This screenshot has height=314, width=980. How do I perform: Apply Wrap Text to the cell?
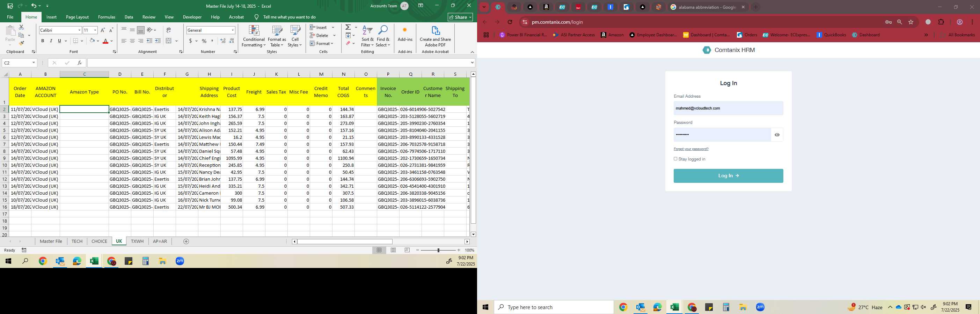[x=169, y=30]
